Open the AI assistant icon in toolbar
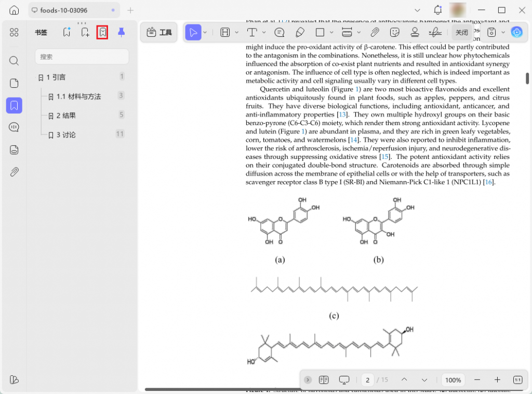This screenshot has width=532, height=394. [x=516, y=33]
